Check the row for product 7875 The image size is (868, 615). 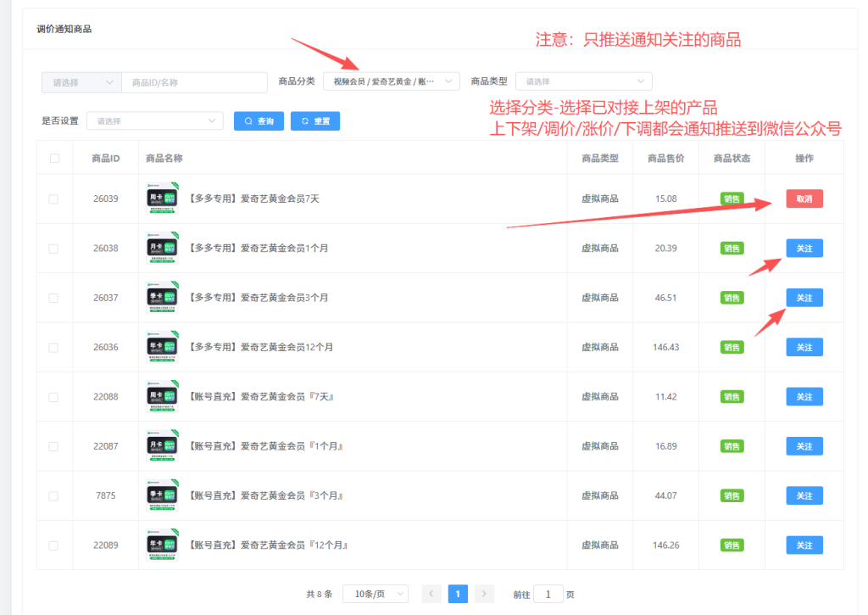(53, 496)
